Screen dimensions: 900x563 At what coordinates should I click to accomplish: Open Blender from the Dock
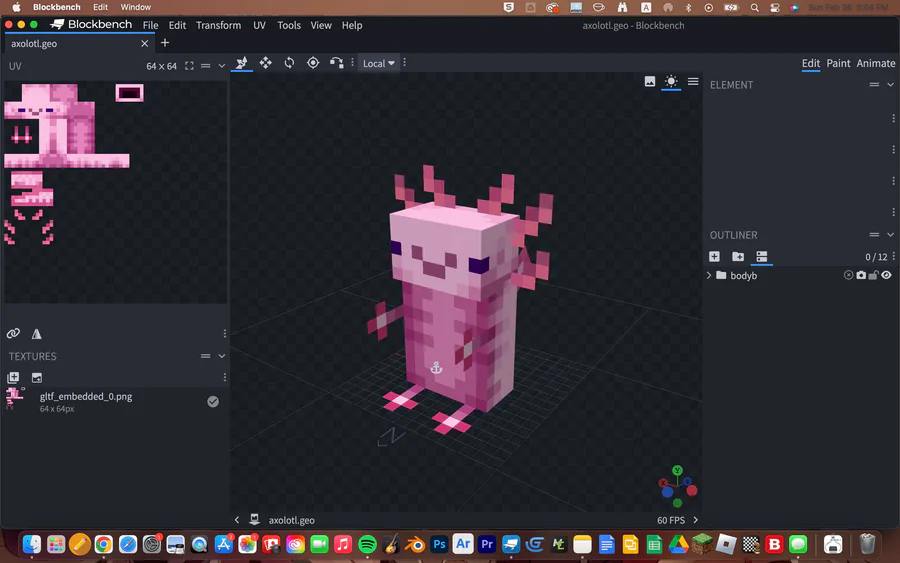416,544
